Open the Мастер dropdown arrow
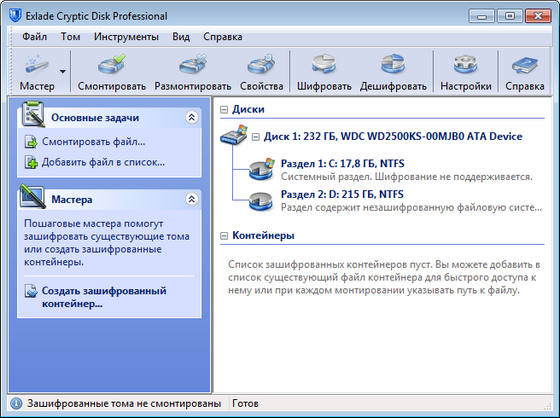 coord(62,71)
